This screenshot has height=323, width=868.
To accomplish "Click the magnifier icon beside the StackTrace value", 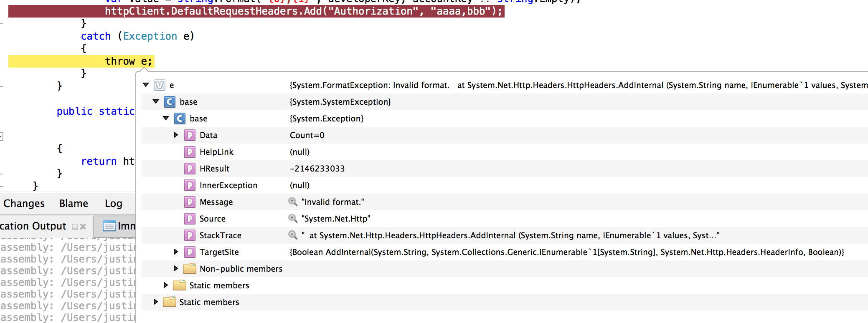I will (x=292, y=235).
